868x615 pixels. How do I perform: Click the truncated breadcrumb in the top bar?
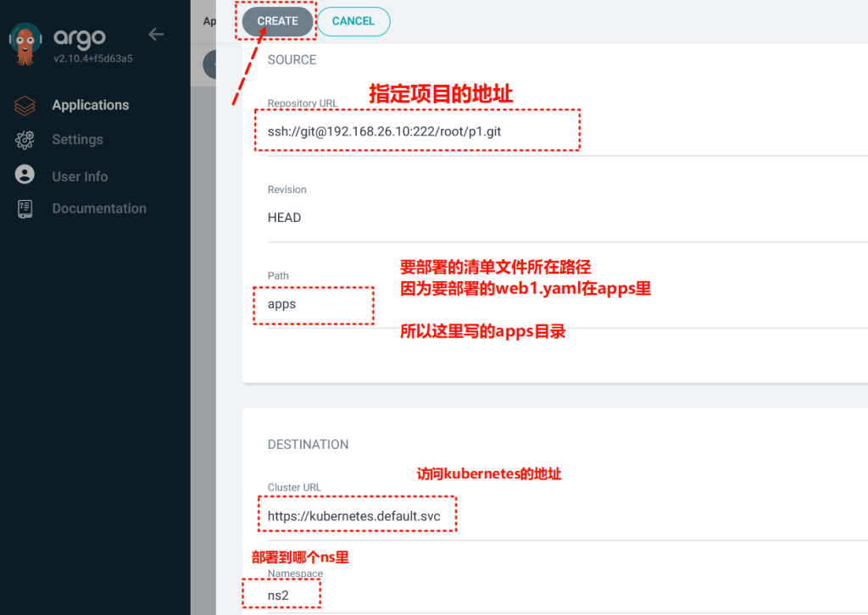pos(209,21)
